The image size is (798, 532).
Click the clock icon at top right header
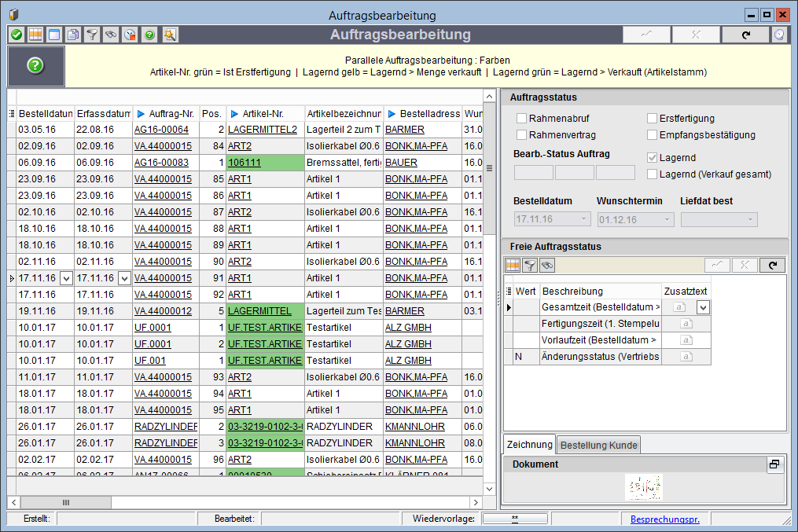click(779, 35)
